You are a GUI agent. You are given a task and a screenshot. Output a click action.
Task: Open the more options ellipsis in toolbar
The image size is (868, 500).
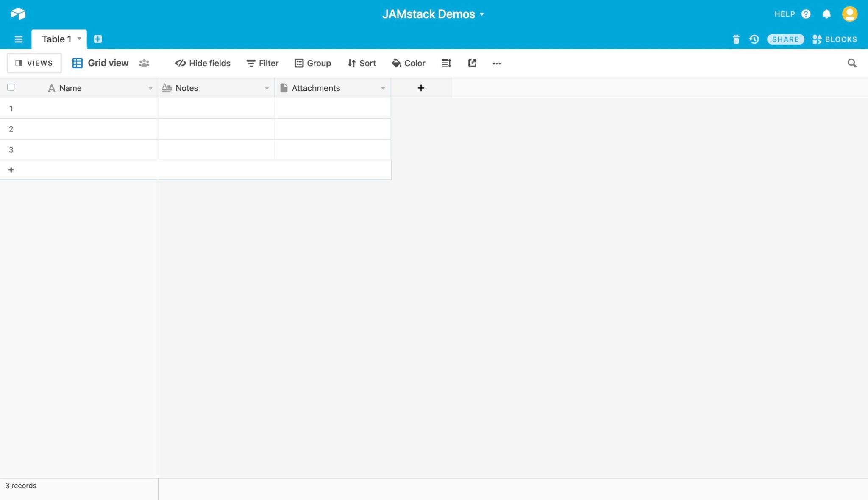pyautogui.click(x=497, y=63)
